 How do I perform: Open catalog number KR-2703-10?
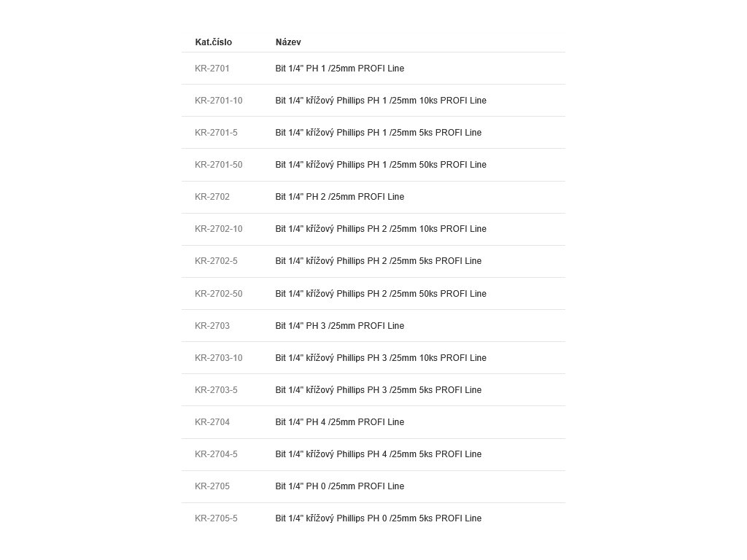point(219,358)
